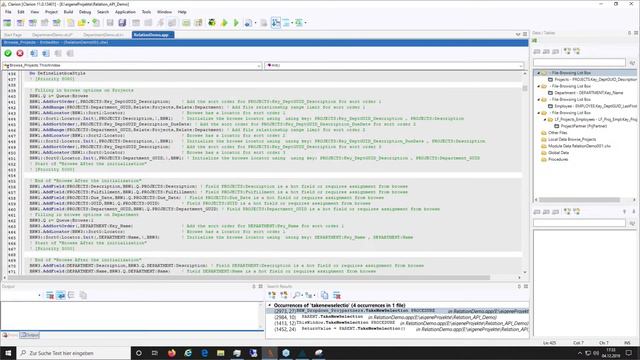Click horizontal scrollbar of the Data / Tables tree
Screen dimensions: 640x360
coord(579,200)
